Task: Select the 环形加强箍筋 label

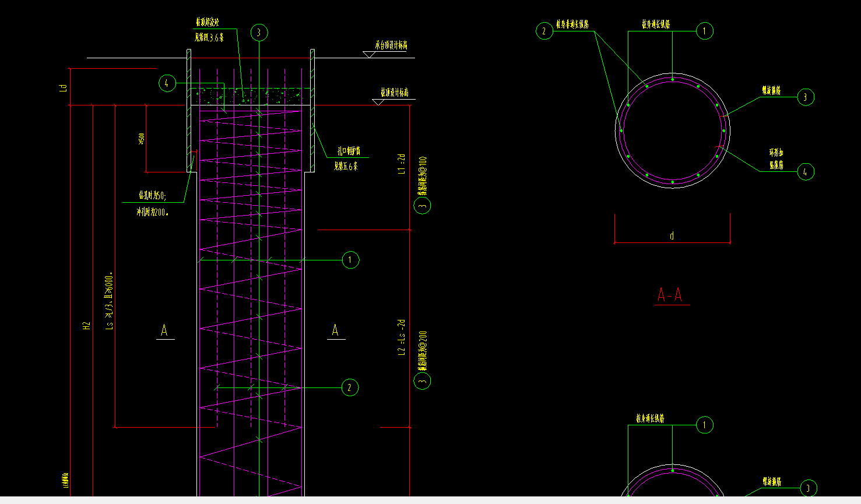Action: [x=776, y=159]
